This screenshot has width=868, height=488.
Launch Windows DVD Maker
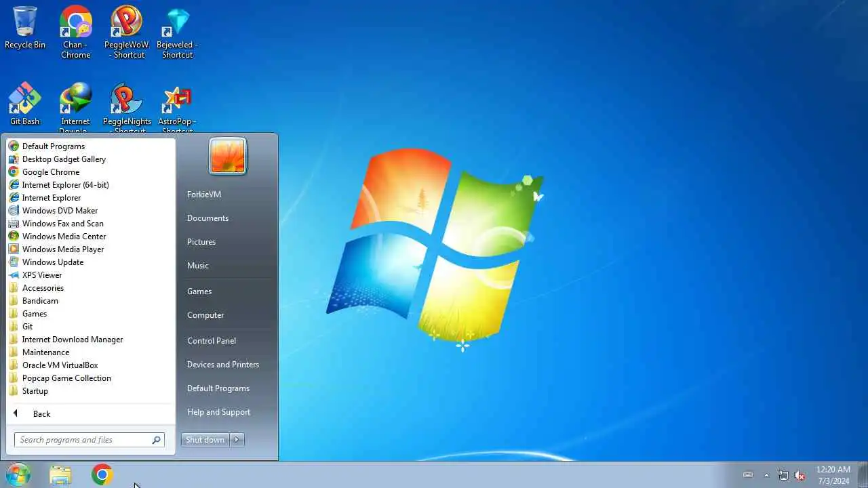point(91,211)
